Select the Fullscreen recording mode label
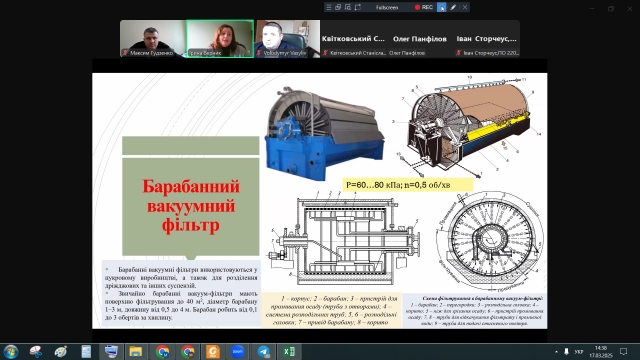Viewport: 640px width, 360px height. 387,7
